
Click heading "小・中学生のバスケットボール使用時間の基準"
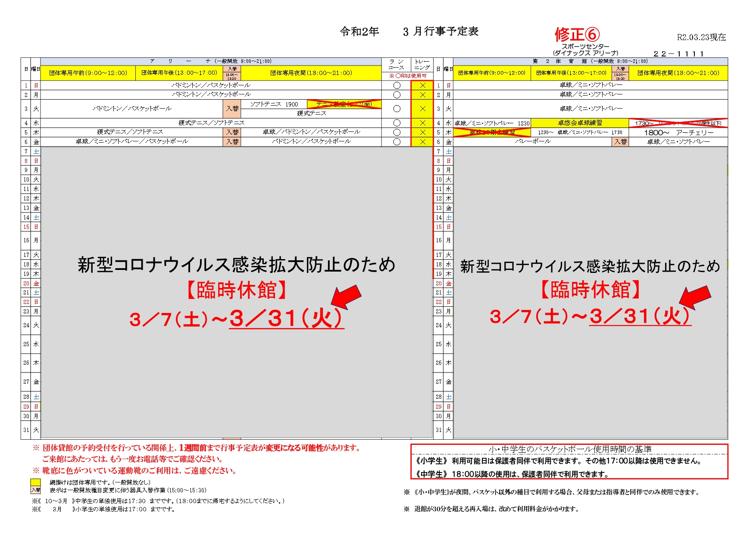[570, 449]
